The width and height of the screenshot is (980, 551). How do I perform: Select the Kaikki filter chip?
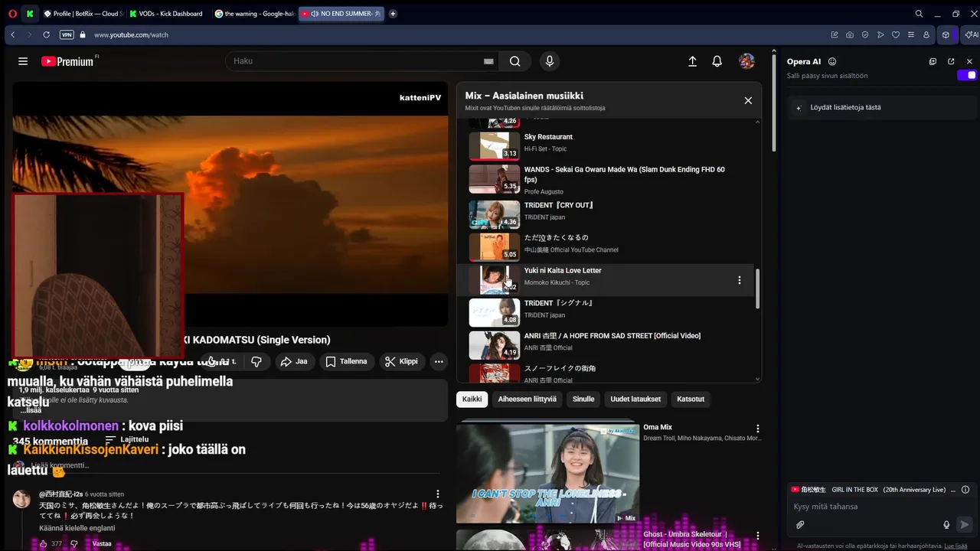click(x=472, y=399)
